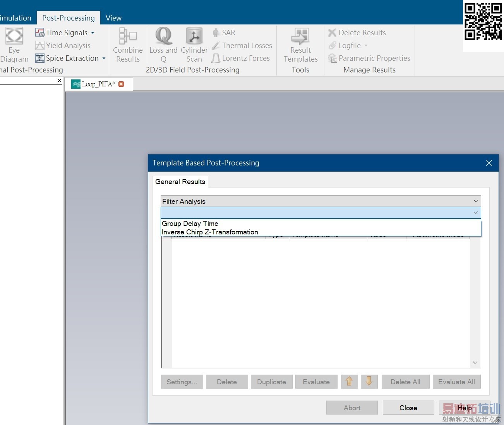Select the SAR calculation
This screenshot has height=425, width=504.
224,33
